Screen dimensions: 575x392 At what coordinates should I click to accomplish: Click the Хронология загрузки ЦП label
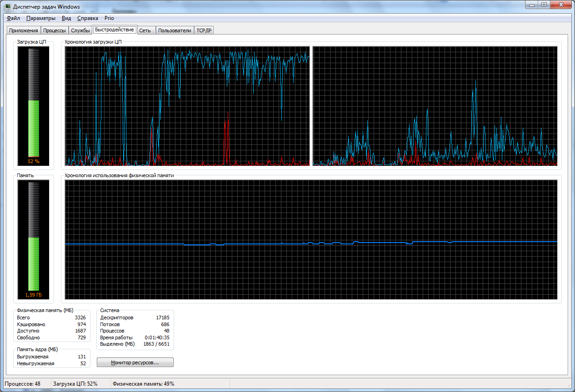point(93,42)
